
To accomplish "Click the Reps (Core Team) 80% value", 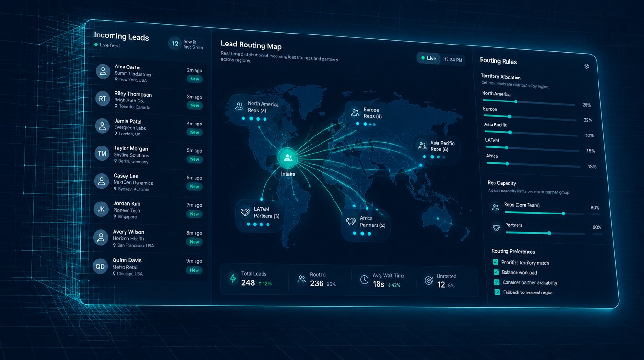I will 595,208.
